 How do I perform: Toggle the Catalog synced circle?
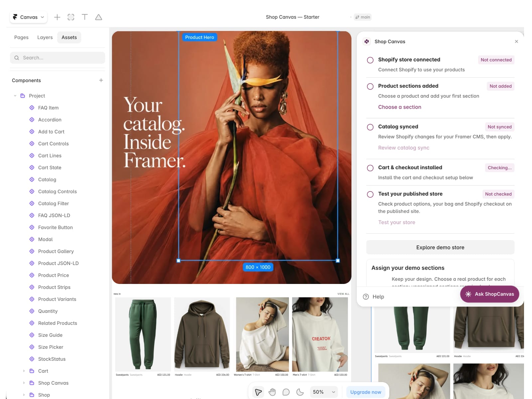(x=370, y=127)
